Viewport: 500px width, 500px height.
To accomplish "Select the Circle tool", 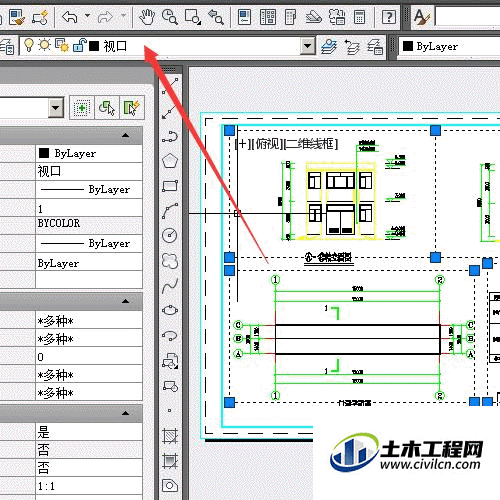I will (170, 235).
